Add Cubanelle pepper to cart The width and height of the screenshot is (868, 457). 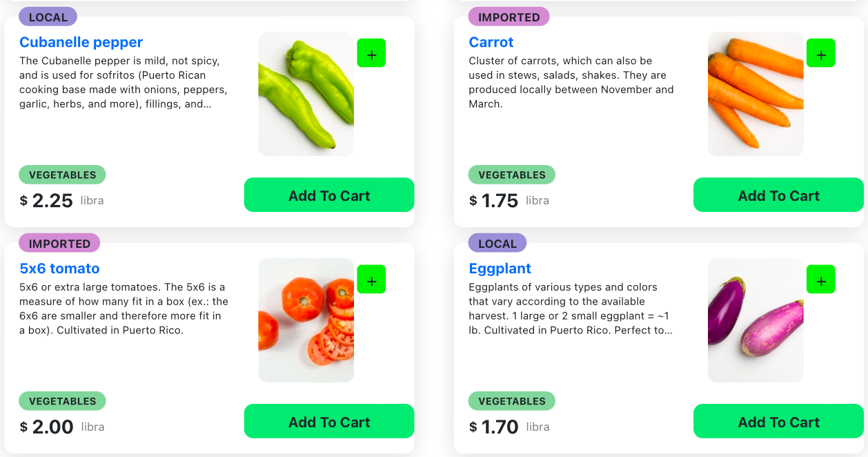coord(329,195)
